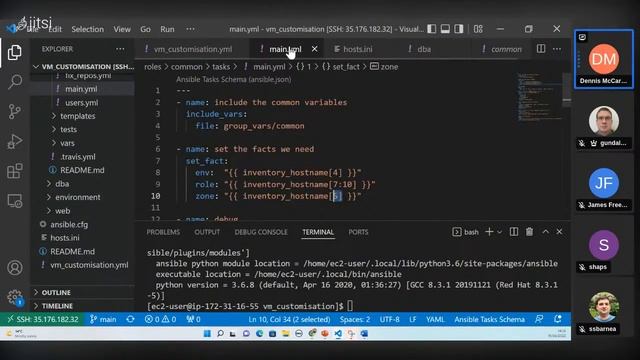Screen dimensions: 640x360
Task: Change language mode YAML status item
Action: pyautogui.click(x=435, y=319)
